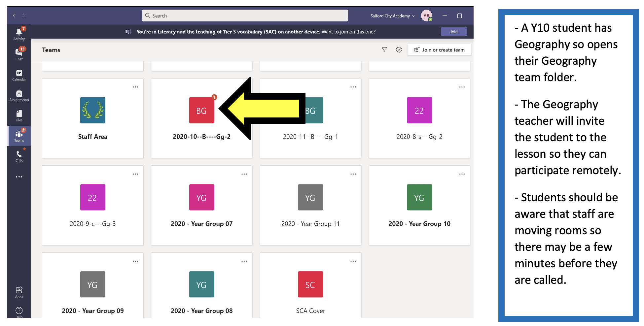Screen dimensions: 644x326
Task: Open Chat in the sidebar
Action: tap(19, 54)
